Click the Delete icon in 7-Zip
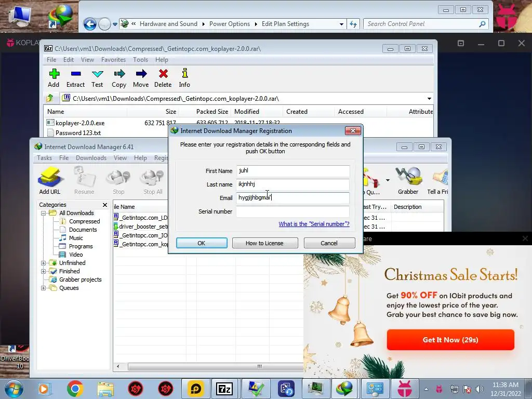Viewport: 532px width, 399px height. [x=163, y=78]
